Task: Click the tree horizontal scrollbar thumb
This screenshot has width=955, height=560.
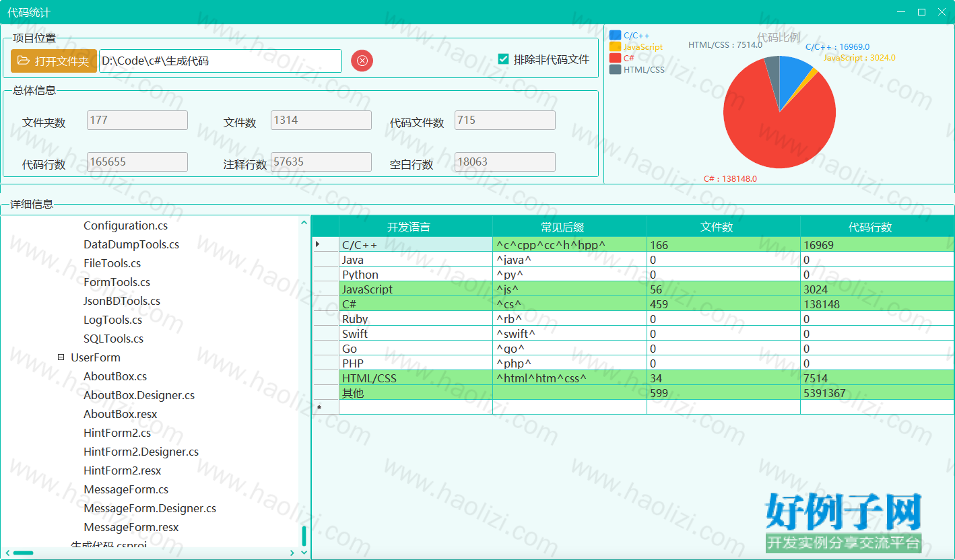Action: pyautogui.click(x=24, y=553)
